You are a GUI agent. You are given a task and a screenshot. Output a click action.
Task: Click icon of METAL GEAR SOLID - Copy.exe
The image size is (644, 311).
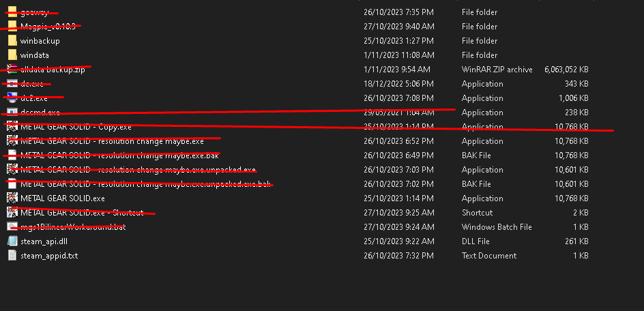[x=12, y=127]
